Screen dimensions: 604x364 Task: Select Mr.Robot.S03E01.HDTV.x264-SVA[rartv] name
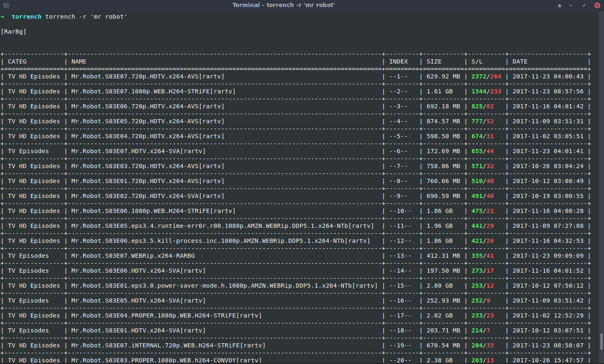coord(138,330)
